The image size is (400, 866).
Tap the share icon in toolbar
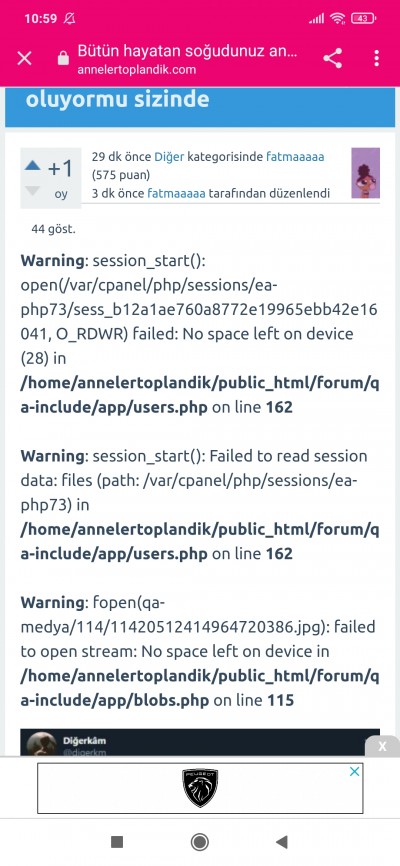333,59
